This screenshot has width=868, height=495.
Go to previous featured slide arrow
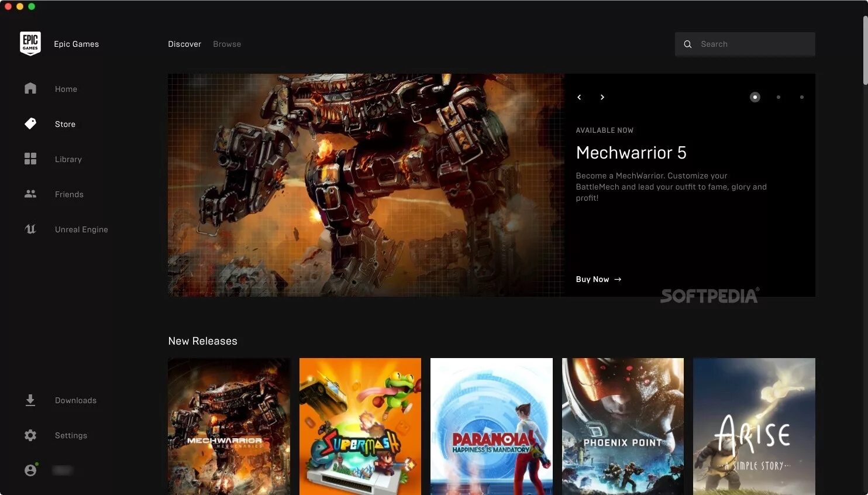(x=579, y=97)
